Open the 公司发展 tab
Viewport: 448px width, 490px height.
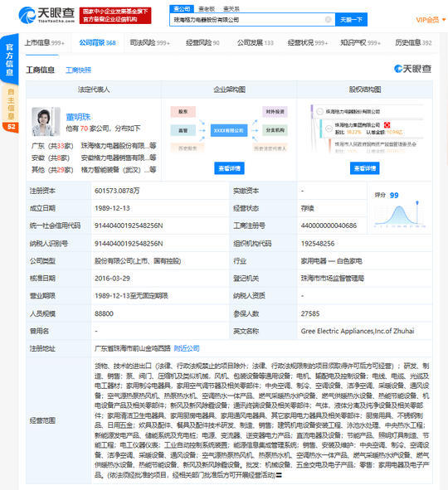tap(255, 42)
